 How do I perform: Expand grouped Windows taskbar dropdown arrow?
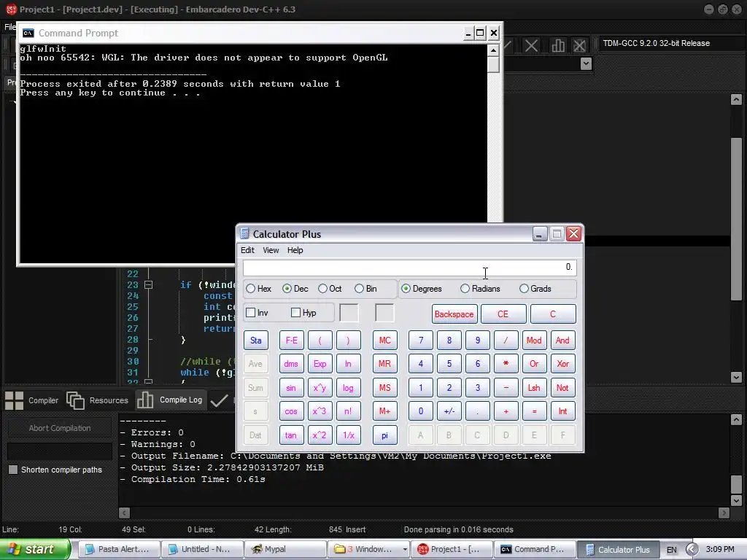point(405,549)
